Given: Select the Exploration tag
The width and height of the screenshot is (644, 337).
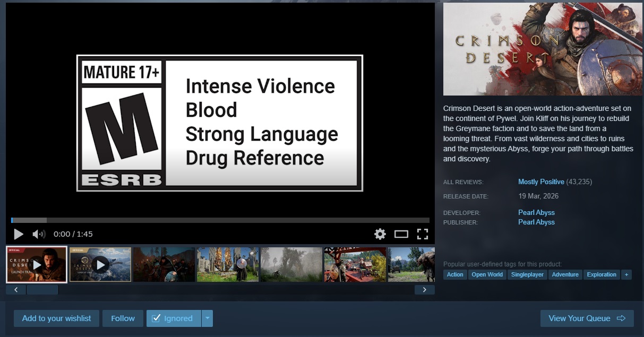Looking at the screenshot, I should 602,274.
